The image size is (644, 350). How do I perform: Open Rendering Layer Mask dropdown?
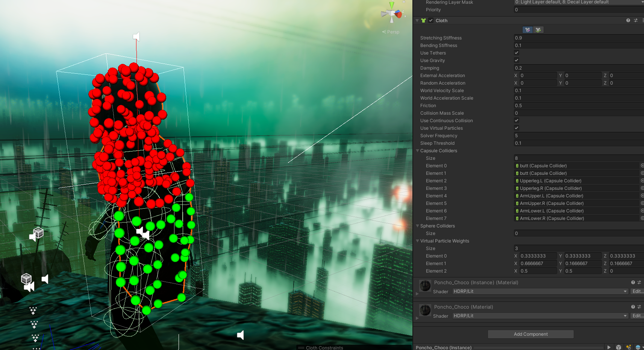pyautogui.click(x=579, y=2)
